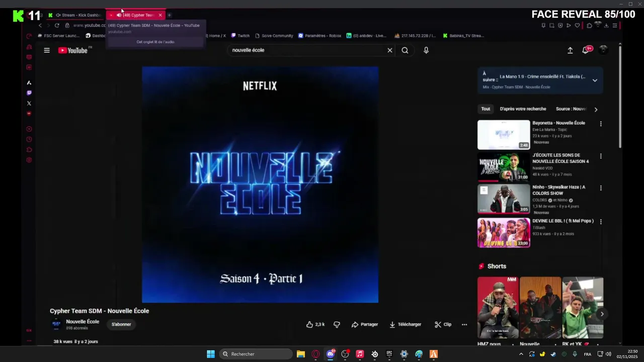Open the browser snapshot icon in toolbar

(x=552, y=26)
